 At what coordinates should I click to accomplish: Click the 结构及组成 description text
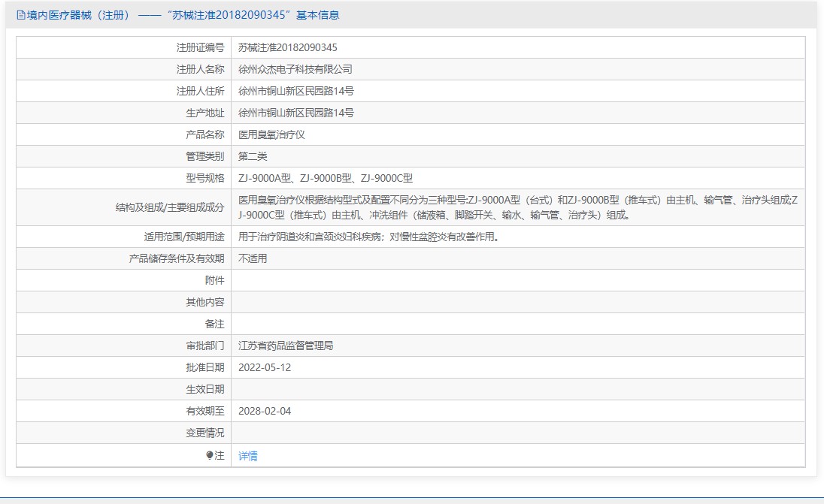coord(517,207)
